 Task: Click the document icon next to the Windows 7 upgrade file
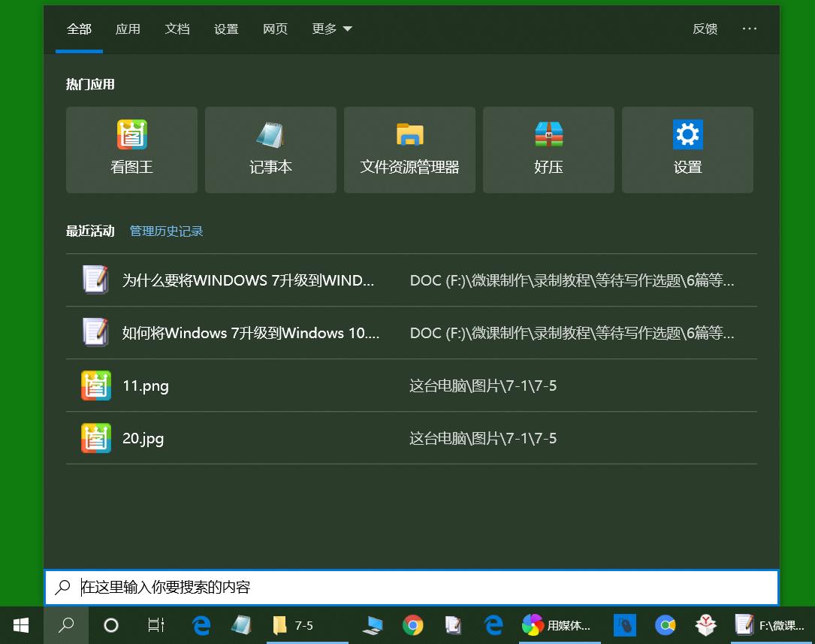point(95,280)
